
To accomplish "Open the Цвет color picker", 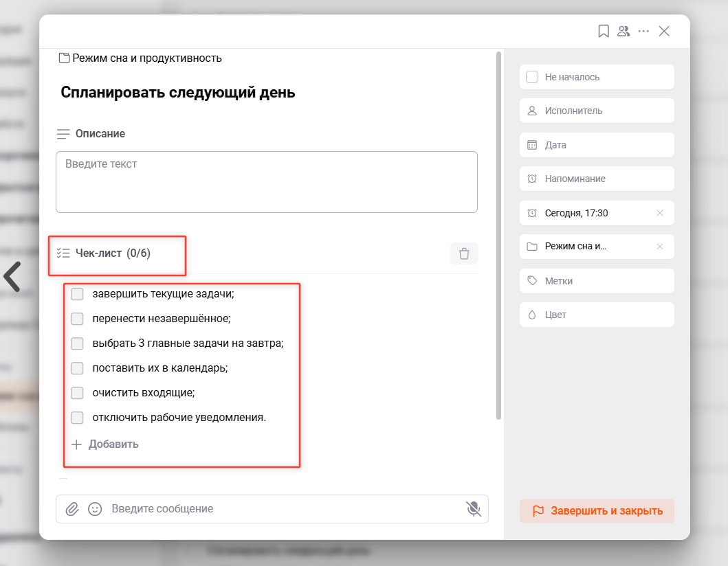I will point(597,315).
